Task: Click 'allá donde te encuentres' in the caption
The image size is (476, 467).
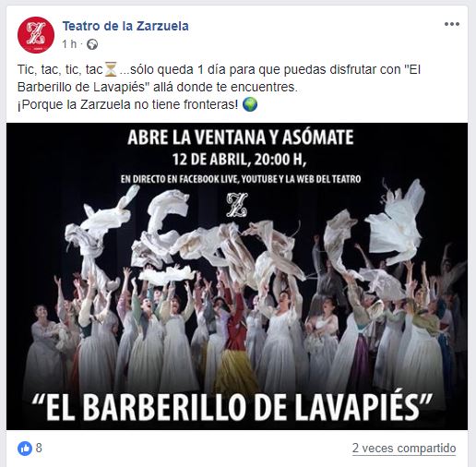Action: click(x=225, y=87)
